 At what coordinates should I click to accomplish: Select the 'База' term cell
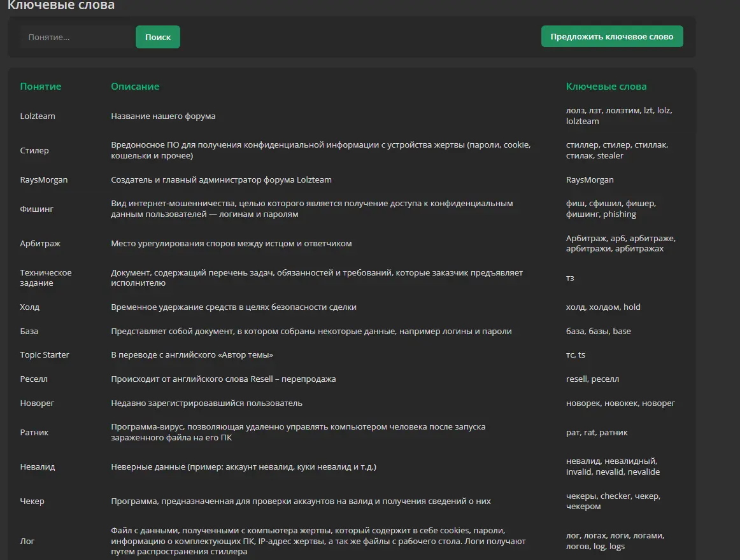[x=29, y=331]
